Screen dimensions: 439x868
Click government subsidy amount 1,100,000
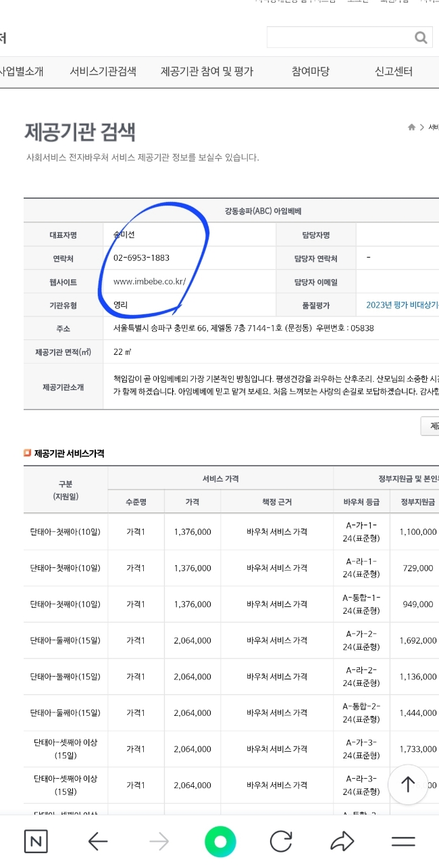[418, 532]
